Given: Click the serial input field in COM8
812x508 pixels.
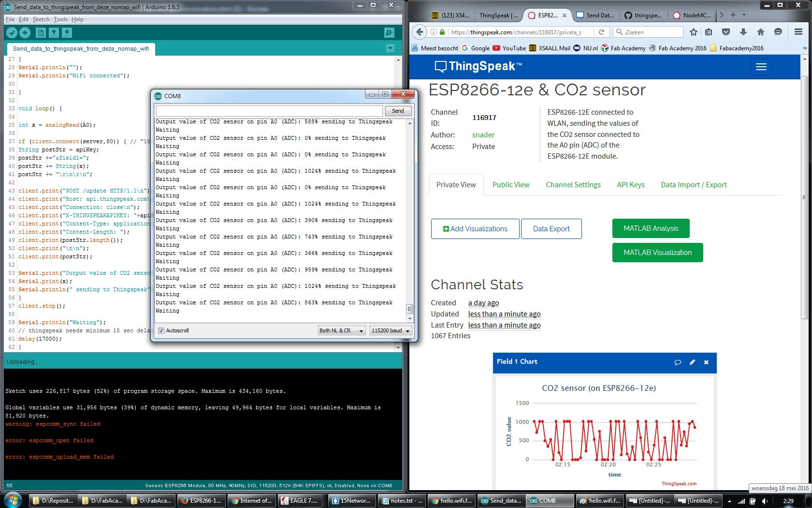Looking at the screenshot, I should (x=269, y=111).
